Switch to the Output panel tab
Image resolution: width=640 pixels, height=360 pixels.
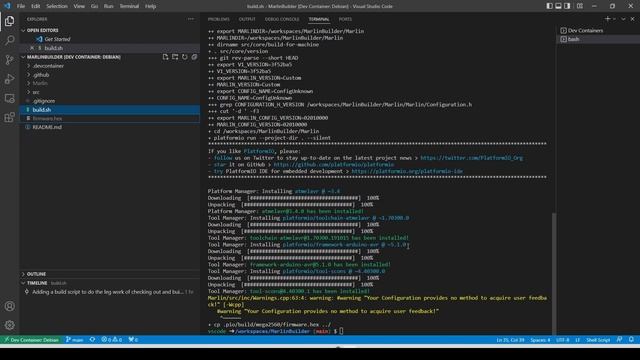[x=247, y=19]
